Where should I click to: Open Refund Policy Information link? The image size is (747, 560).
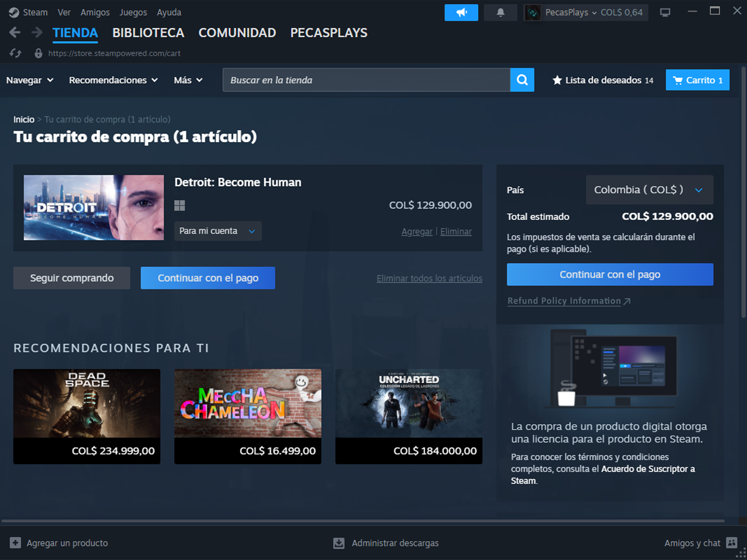(x=564, y=301)
